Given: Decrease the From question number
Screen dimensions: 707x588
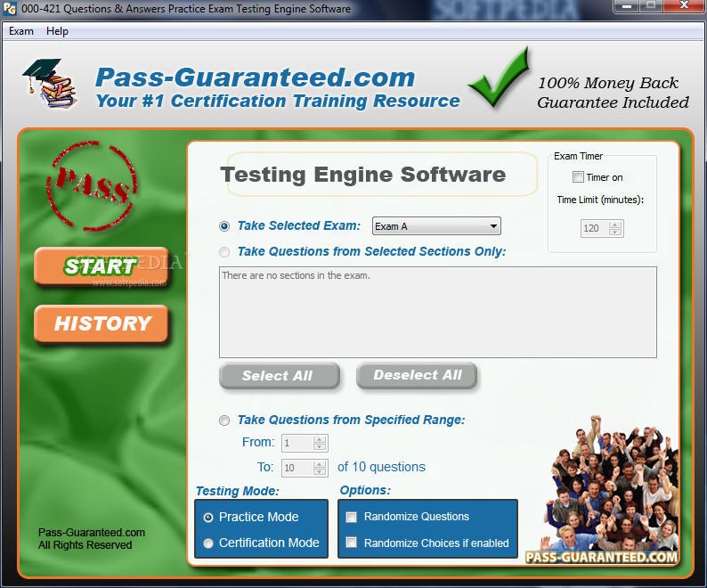Looking at the screenshot, I should click(320, 446).
